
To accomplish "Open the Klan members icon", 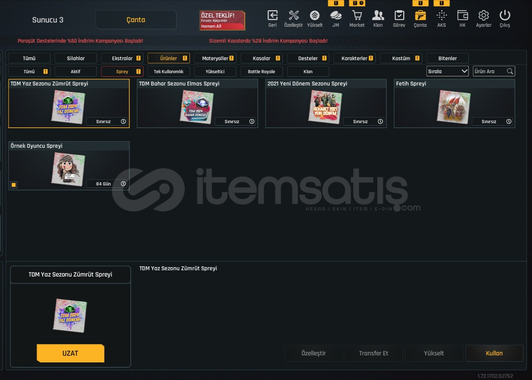I will [x=378, y=16].
